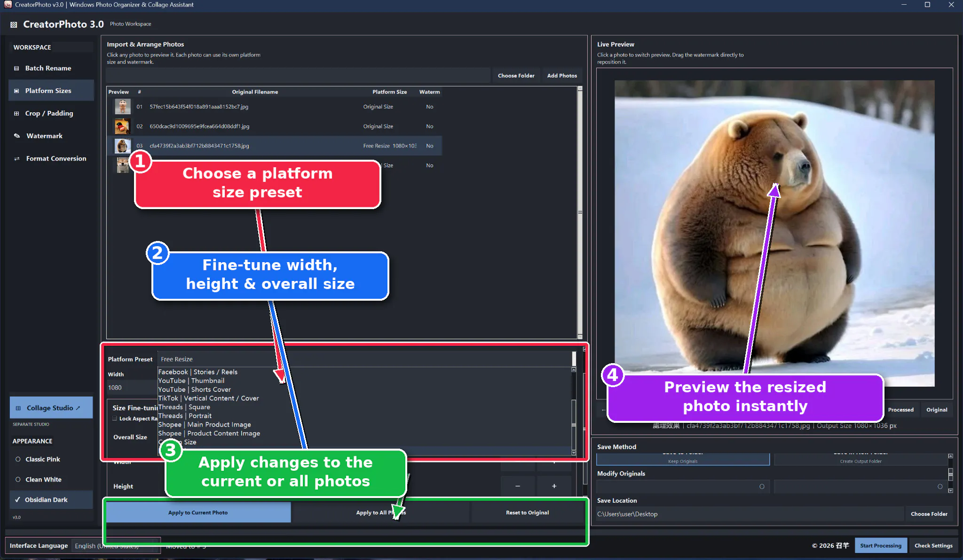The image size is (963, 560).
Task: Click the CreatorPhoto 3.0 logo icon
Action: click(x=14, y=24)
